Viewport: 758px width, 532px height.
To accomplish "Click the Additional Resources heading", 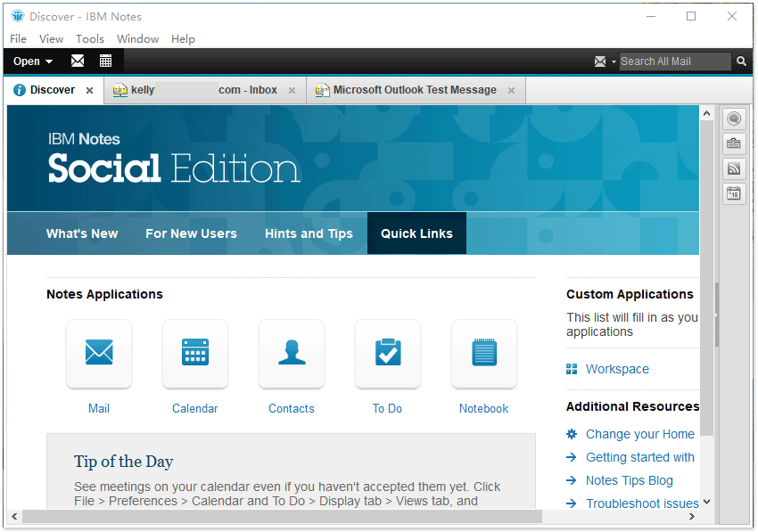I will 633,406.
